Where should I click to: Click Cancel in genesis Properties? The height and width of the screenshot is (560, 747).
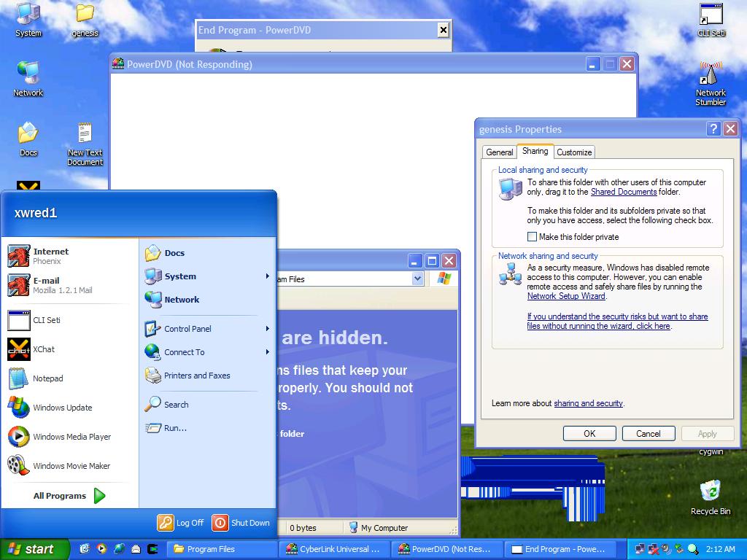[x=649, y=433]
